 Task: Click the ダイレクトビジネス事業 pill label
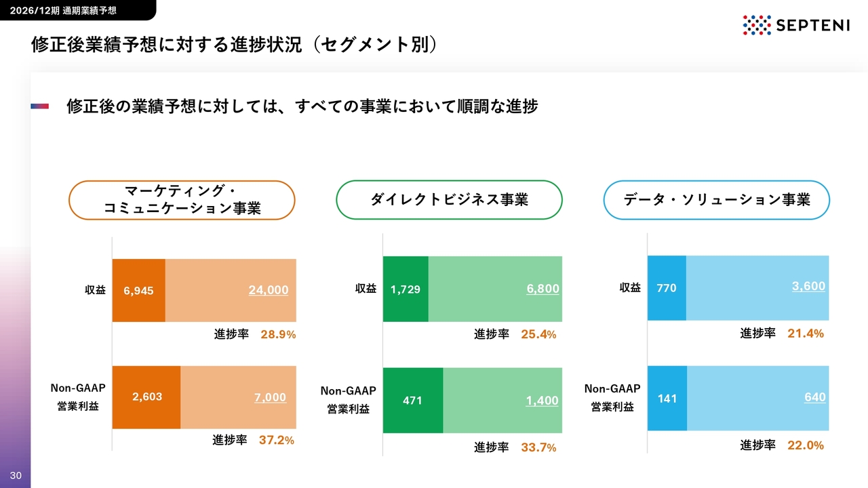[x=449, y=200]
